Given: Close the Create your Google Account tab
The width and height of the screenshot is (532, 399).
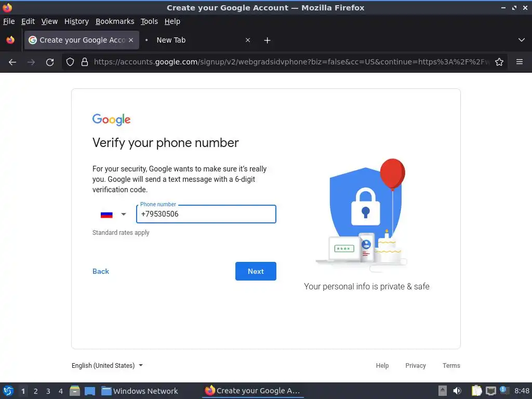Looking at the screenshot, I should 131,40.
